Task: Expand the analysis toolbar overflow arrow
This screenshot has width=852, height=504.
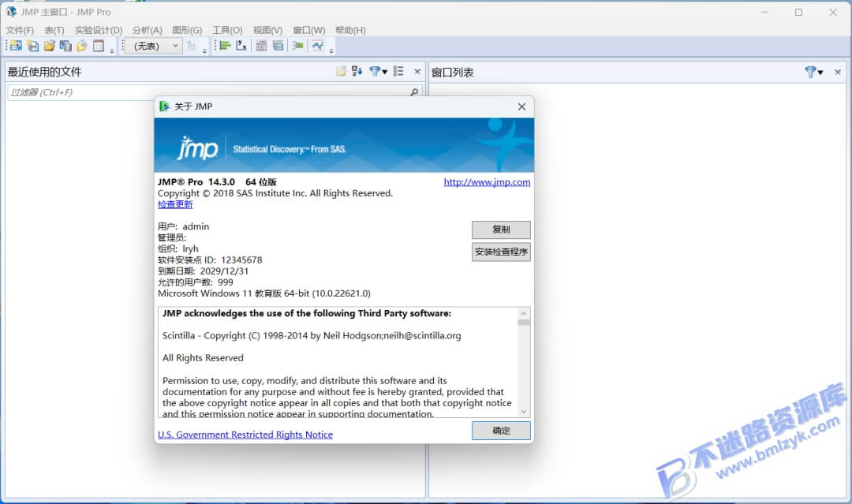Action: [x=331, y=50]
